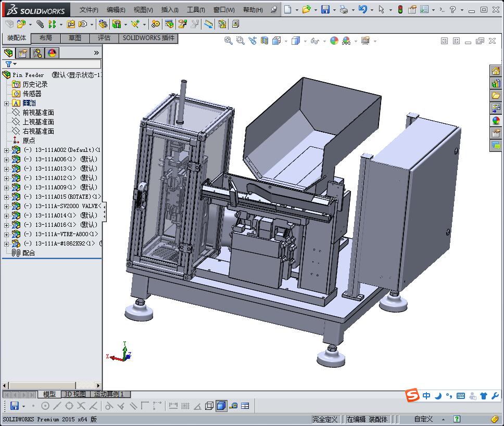Click the 自定义 status bar button
The height and width of the screenshot is (426, 504).
(x=423, y=419)
